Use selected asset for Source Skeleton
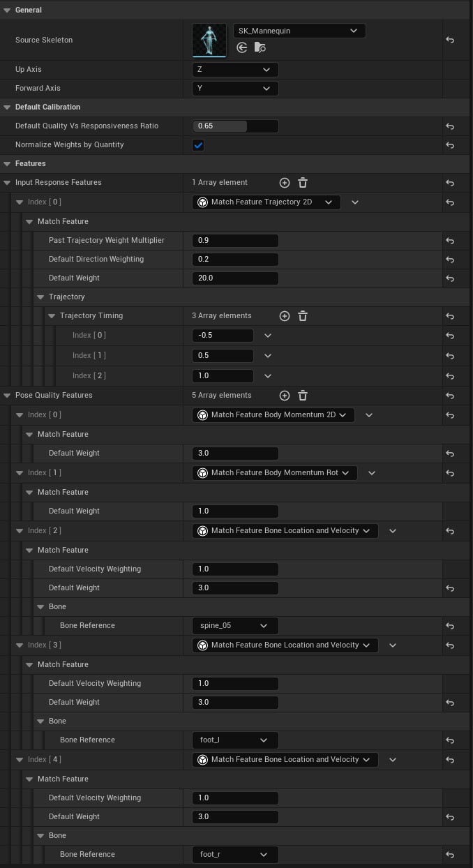 pos(242,47)
